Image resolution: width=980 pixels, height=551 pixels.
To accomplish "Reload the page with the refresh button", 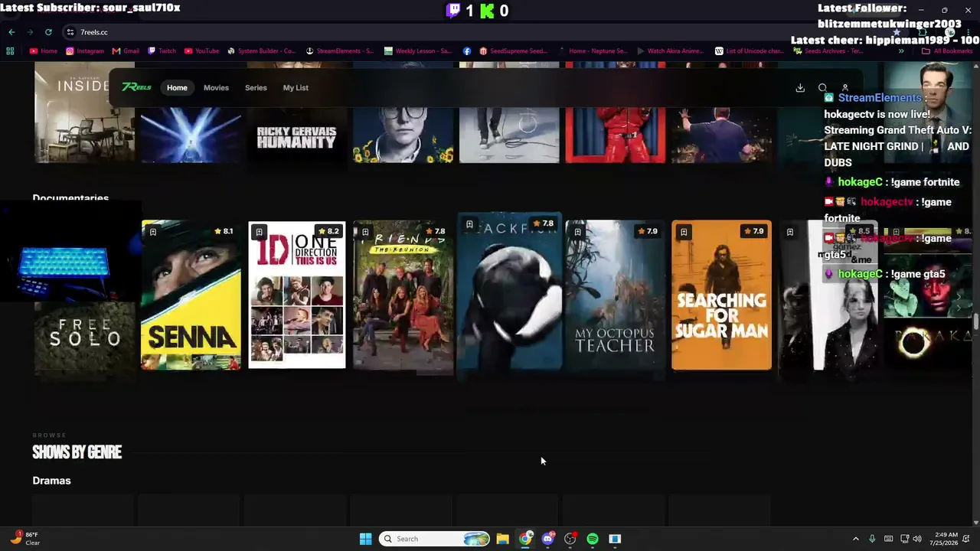I will pos(48,32).
